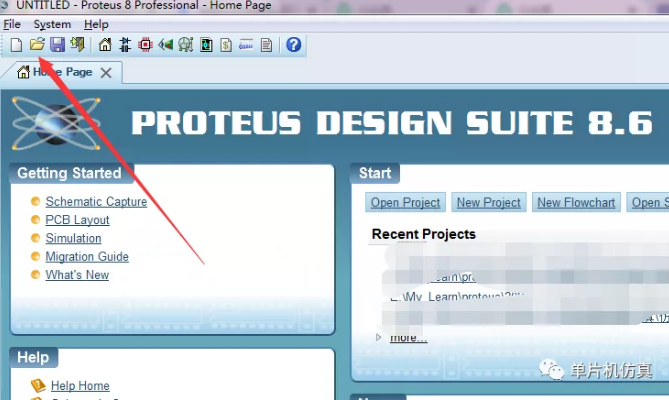Open the System menu

coord(52,24)
